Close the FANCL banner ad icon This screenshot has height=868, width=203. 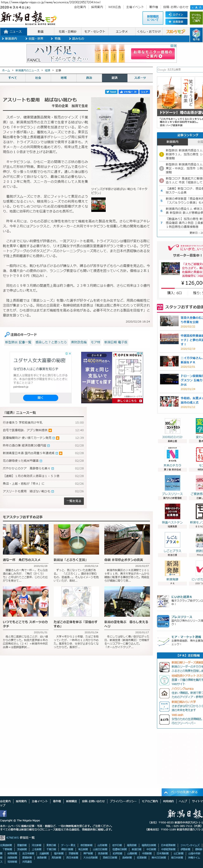click(175, 45)
